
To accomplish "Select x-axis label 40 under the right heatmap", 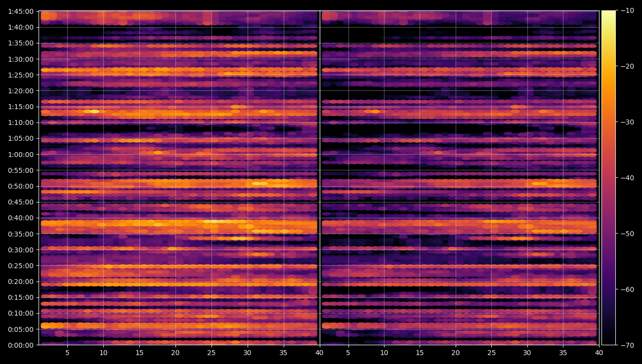I will pos(599,353).
